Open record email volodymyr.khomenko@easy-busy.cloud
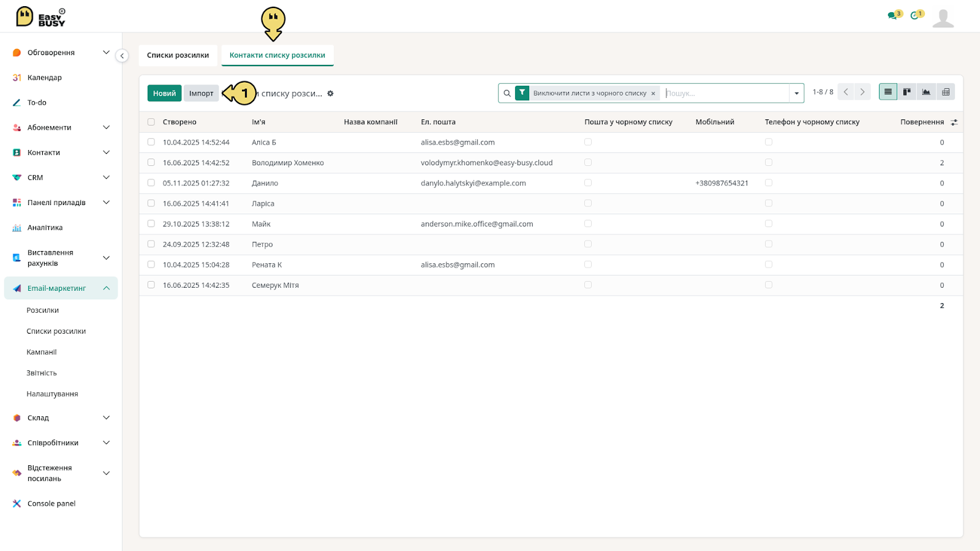 coord(486,163)
